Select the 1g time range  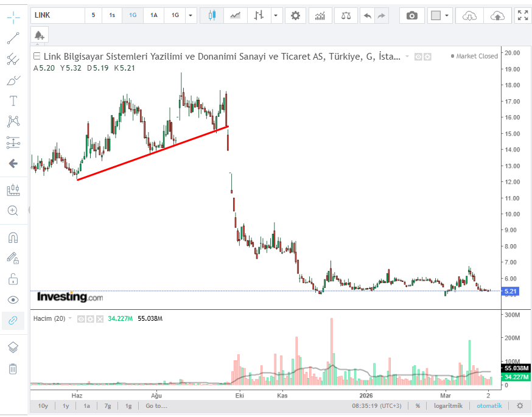[128, 406]
